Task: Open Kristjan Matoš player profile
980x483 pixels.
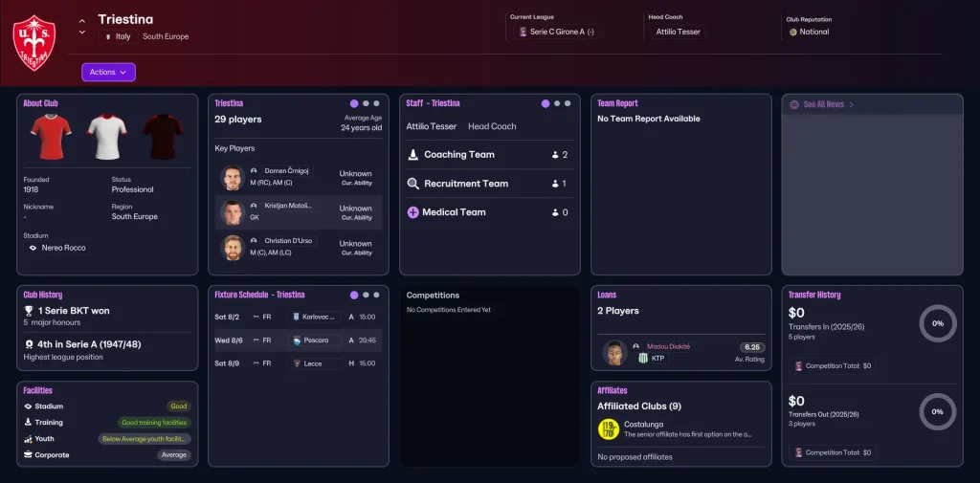Action: click(x=289, y=206)
